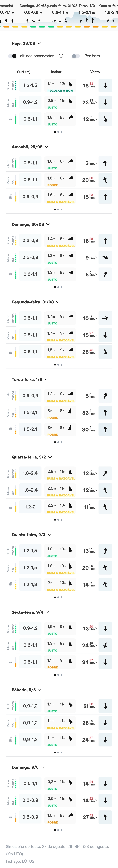Click the 18 km/h wind direction arrow for Hoje

click(x=105, y=86)
